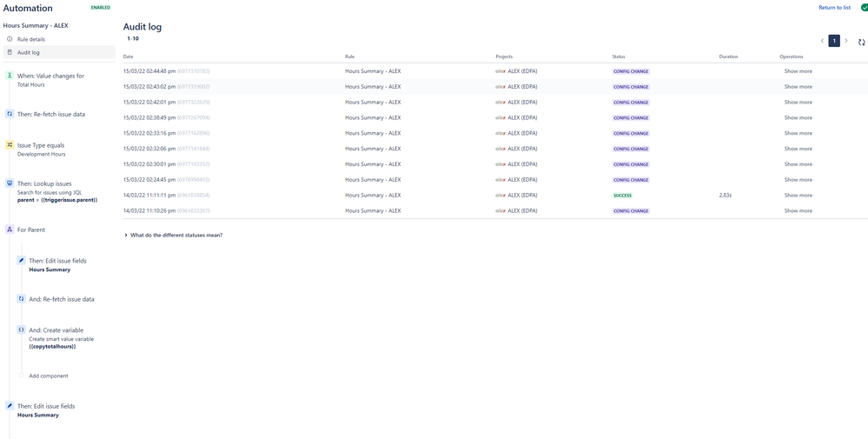Click the Hours Summary - ALEX rule title
Viewport: 868px width, 439px height.
coord(36,25)
